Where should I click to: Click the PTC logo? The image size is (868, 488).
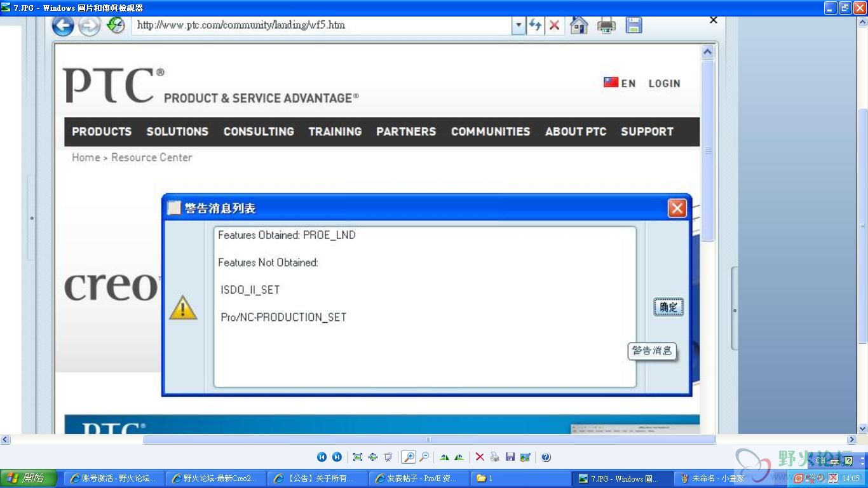pos(114,86)
